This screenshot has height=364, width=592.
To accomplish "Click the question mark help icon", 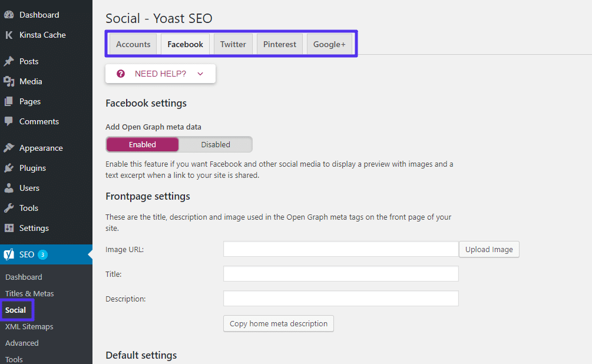I will click(120, 74).
